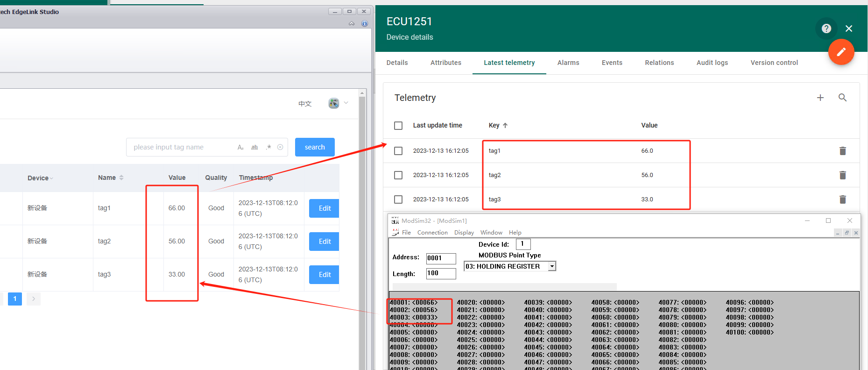Open the Device column filter dropdown
This screenshot has width=868, height=370.
point(51,178)
